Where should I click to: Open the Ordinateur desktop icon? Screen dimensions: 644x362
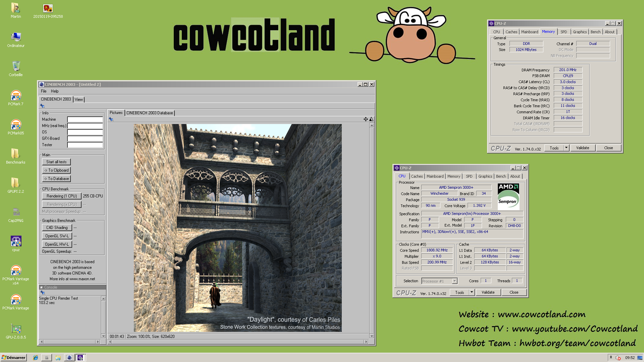coord(16,40)
